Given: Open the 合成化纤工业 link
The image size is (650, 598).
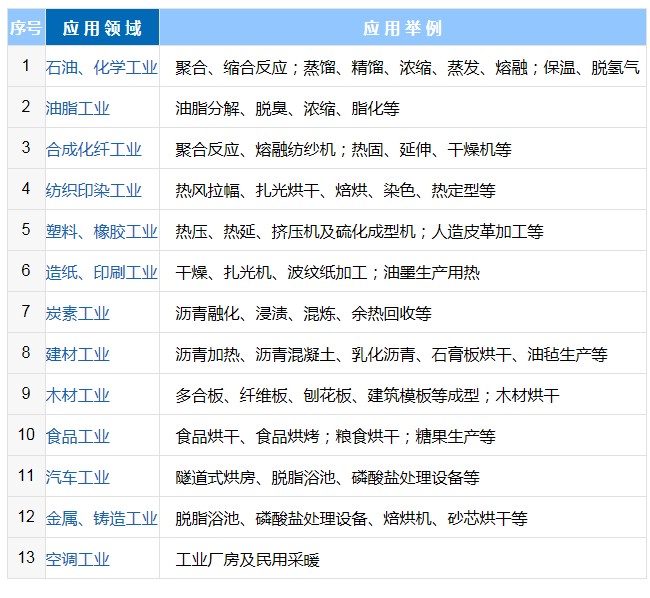Looking at the screenshot, I should [x=94, y=150].
